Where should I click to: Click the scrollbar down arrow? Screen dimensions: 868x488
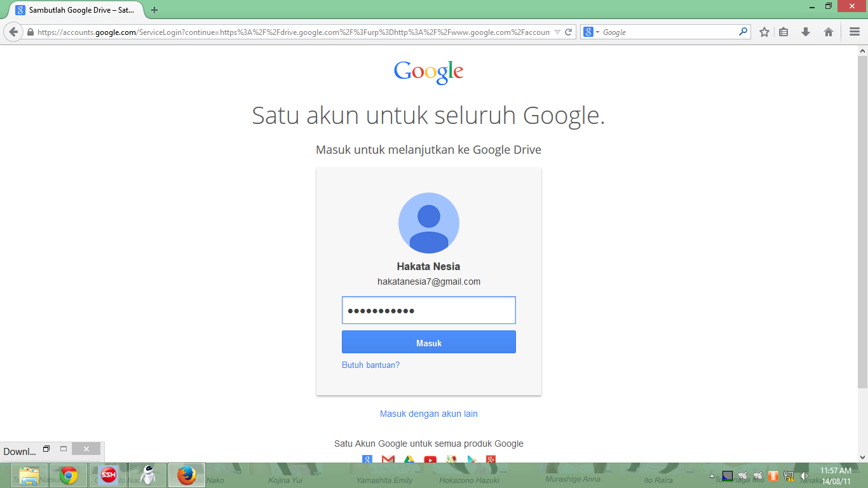862,457
